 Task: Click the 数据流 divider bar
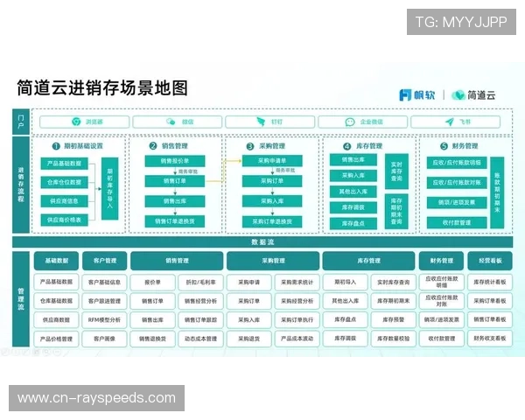coord(262,241)
